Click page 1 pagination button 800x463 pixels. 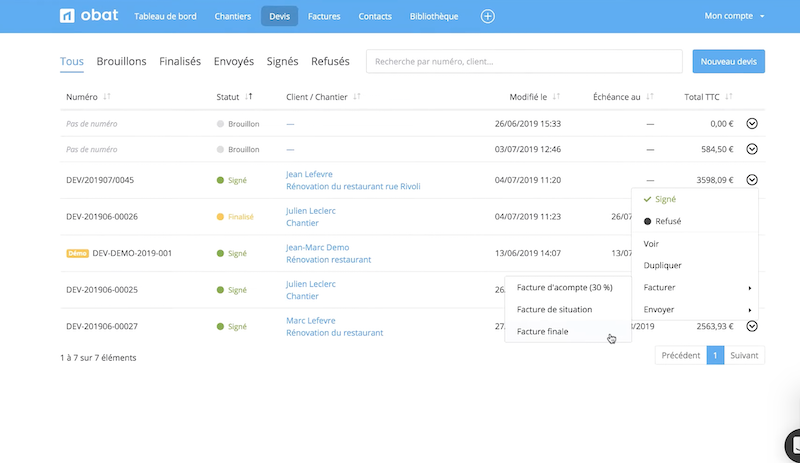(x=715, y=355)
